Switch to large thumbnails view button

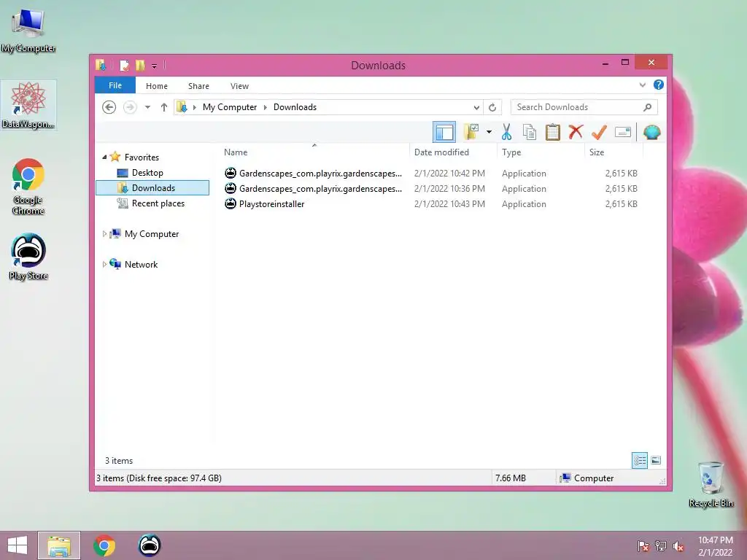656,460
